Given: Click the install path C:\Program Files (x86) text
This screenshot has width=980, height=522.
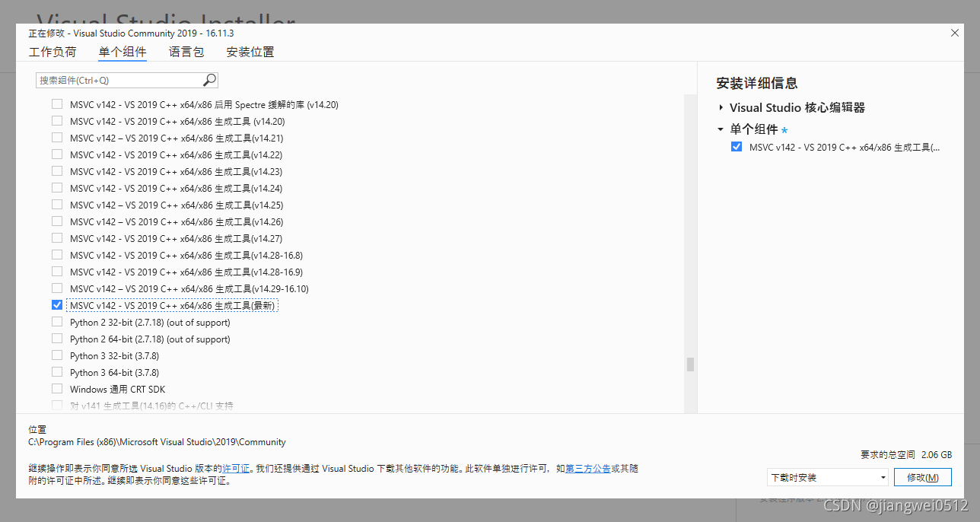Looking at the screenshot, I should point(157,441).
